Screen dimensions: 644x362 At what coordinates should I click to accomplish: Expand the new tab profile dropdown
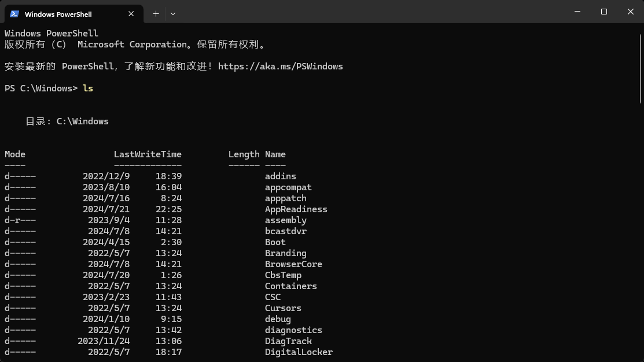tap(173, 14)
